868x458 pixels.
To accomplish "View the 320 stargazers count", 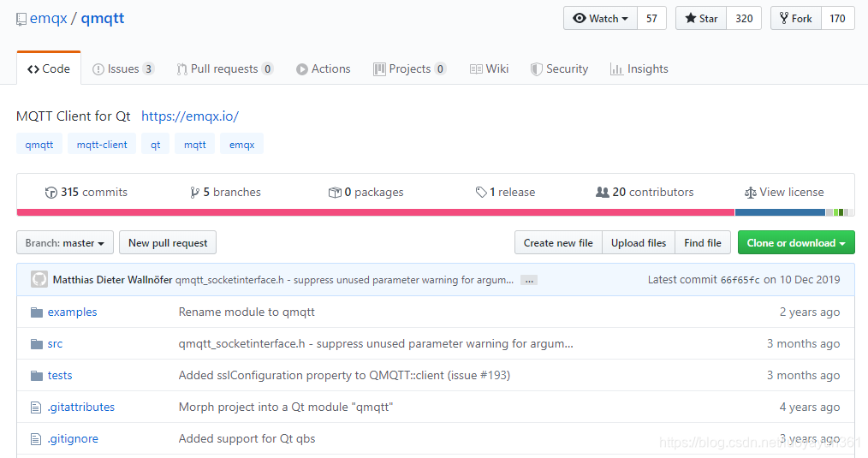I will click(744, 18).
